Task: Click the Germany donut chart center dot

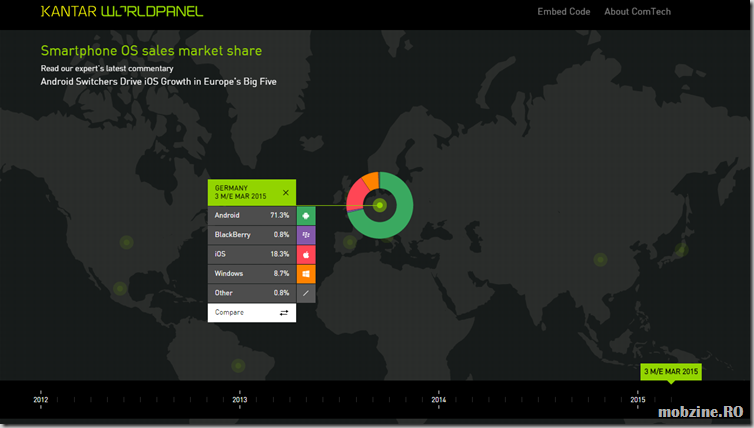Action: point(380,205)
